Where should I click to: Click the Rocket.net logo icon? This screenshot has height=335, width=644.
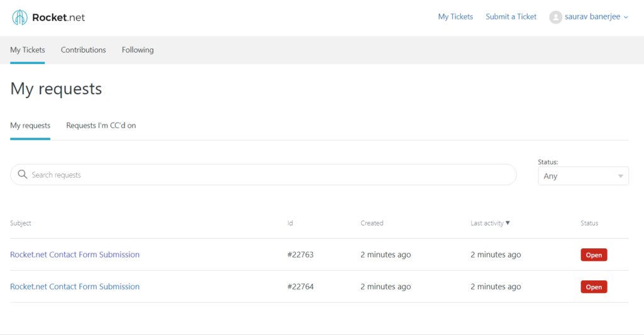coord(19,17)
